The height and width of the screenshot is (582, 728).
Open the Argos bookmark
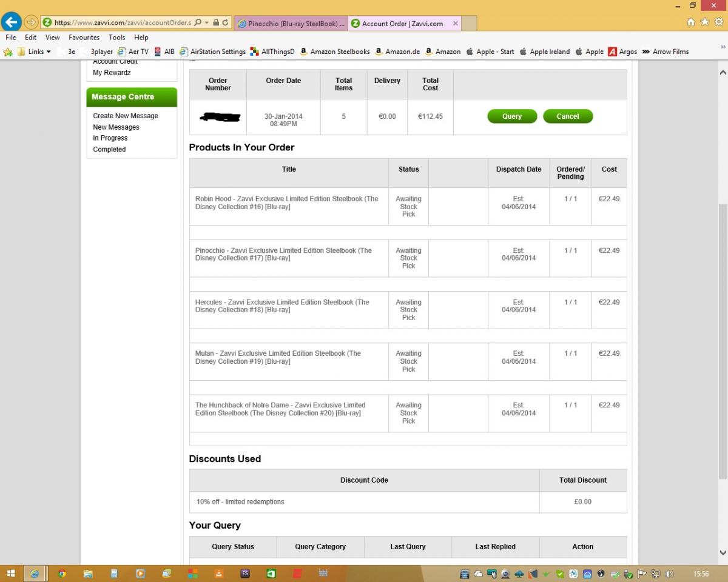(x=622, y=52)
